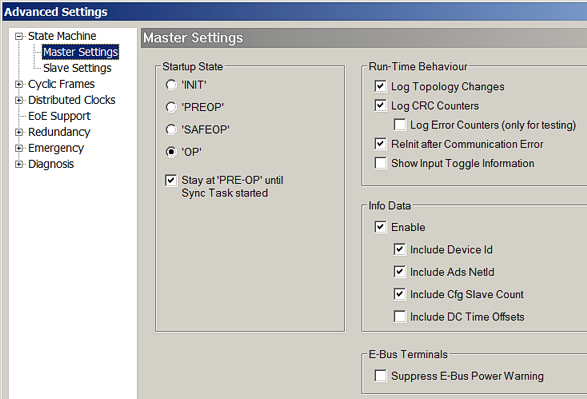
Task: Expand the Diagnosis tree node
Action: (x=19, y=164)
